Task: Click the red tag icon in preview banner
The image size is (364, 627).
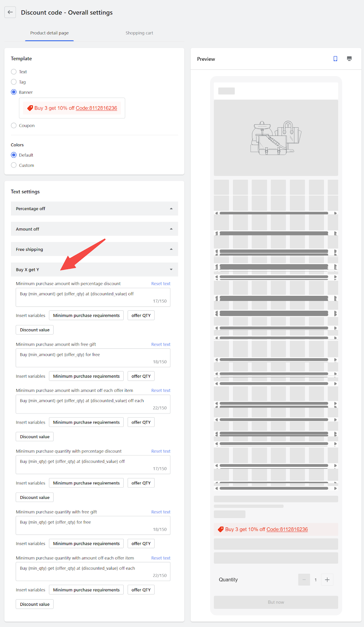Action: tap(221, 529)
